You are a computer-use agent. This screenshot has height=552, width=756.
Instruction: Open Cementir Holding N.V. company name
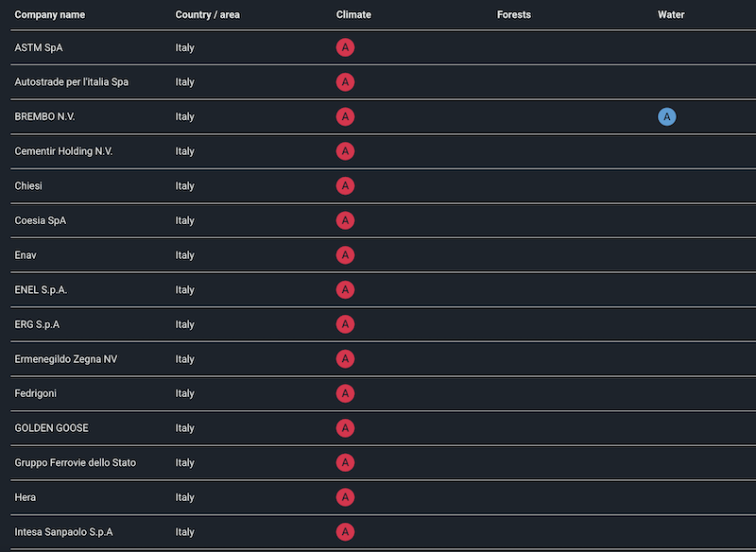tap(63, 151)
